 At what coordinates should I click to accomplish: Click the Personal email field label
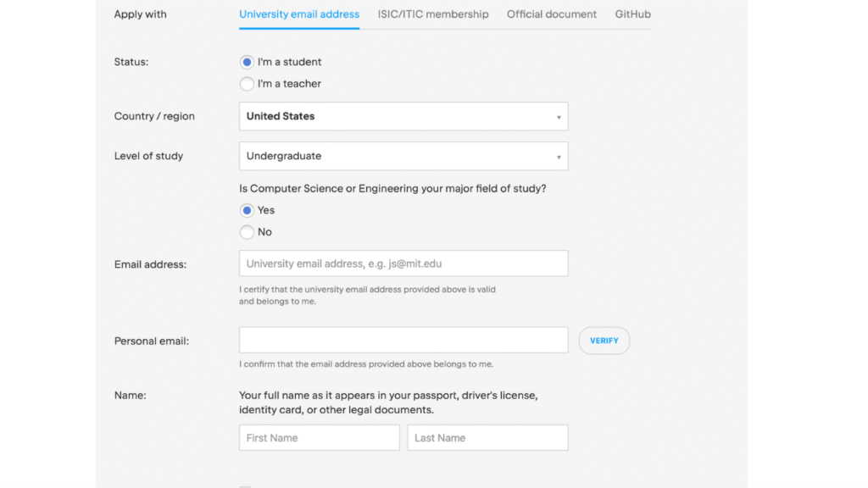click(152, 341)
